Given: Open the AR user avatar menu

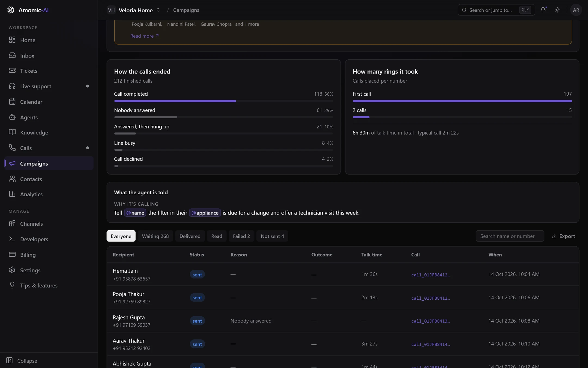Looking at the screenshot, I should pos(576,10).
